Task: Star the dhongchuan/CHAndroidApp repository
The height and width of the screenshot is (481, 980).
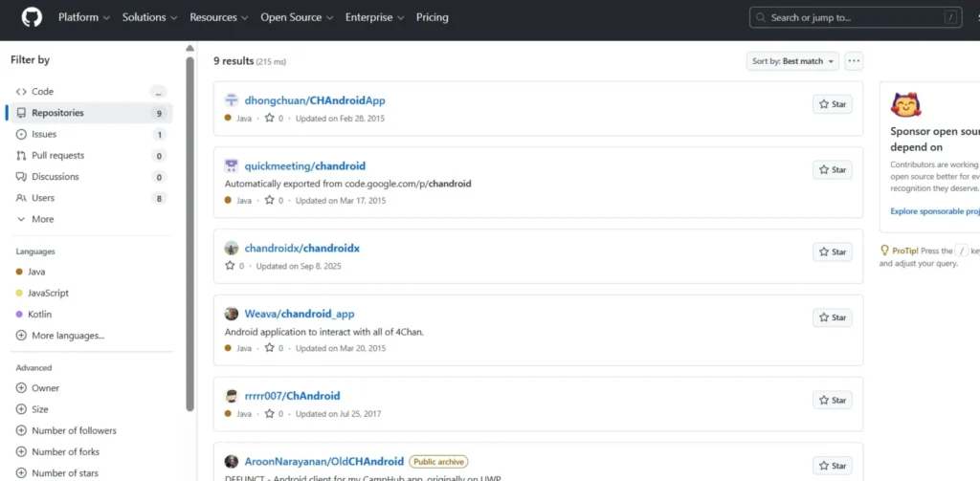Action: [832, 104]
